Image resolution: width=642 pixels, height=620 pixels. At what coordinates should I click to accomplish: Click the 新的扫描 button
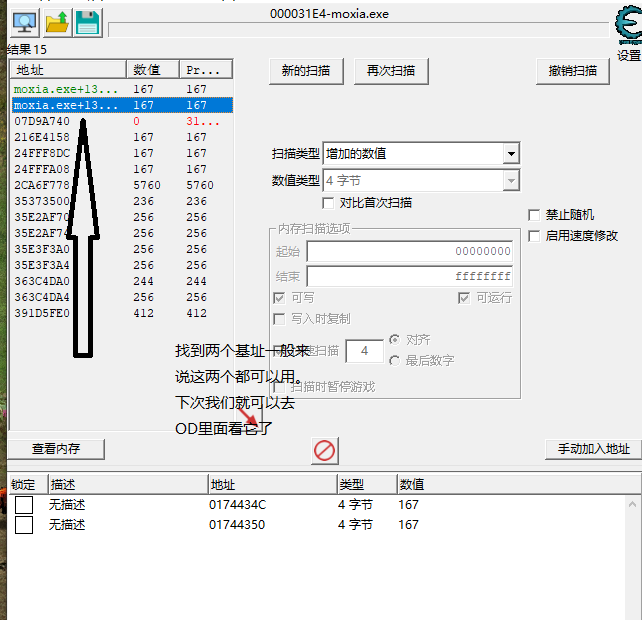(x=306, y=71)
